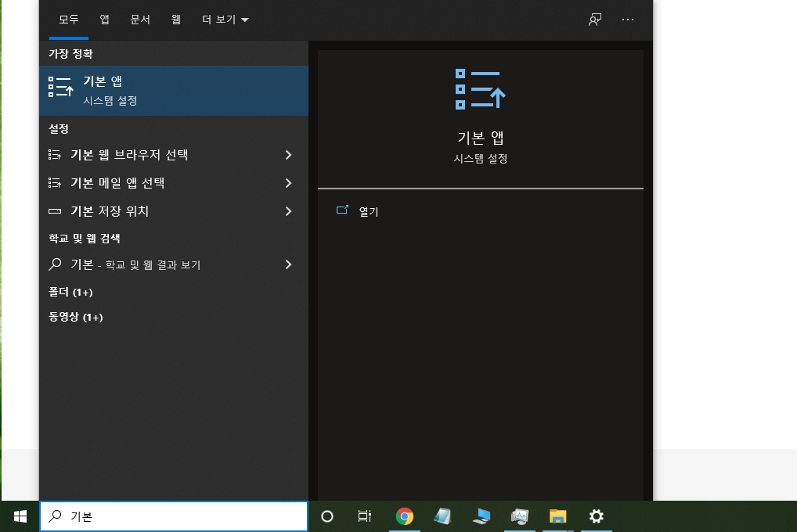The image size is (797, 532).
Task: Expand arrow for 기본 메일 앱 선택
Action: [288, 183]
